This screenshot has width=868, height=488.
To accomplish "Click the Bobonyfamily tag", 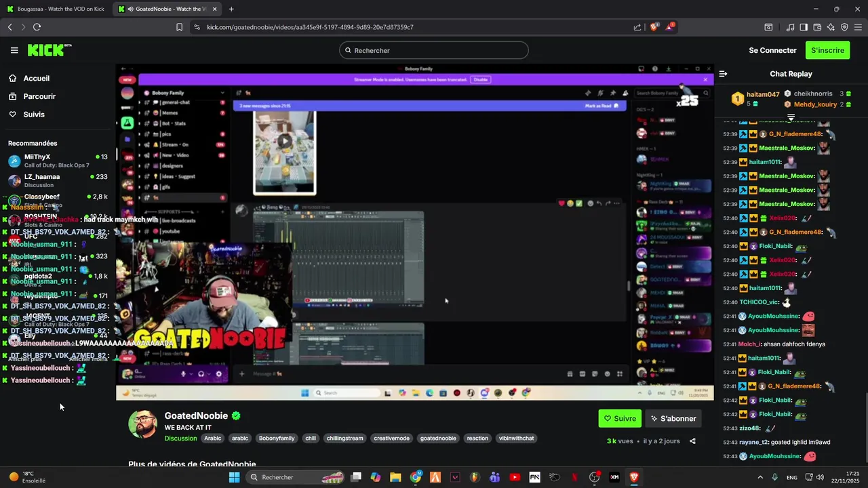I will (277, 439).
